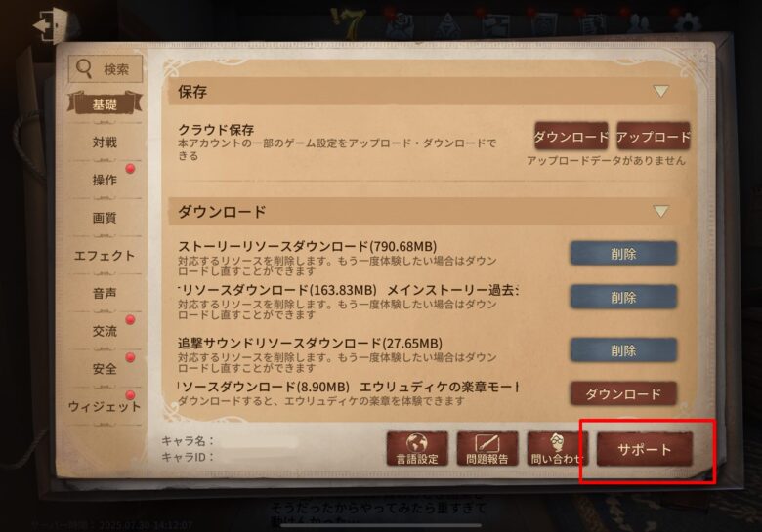Collapse the 保存 section arrow
Screen dimensions: 762x532
pyautogui.click(x=660, y=91)
